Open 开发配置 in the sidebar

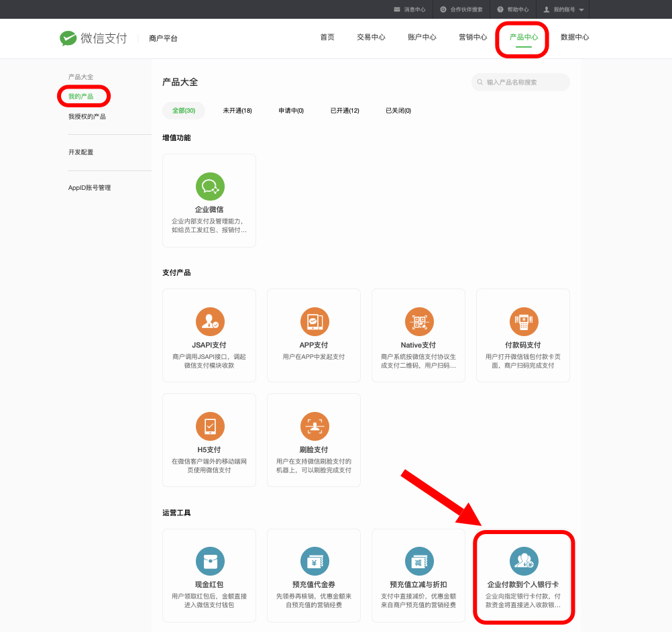81,152
